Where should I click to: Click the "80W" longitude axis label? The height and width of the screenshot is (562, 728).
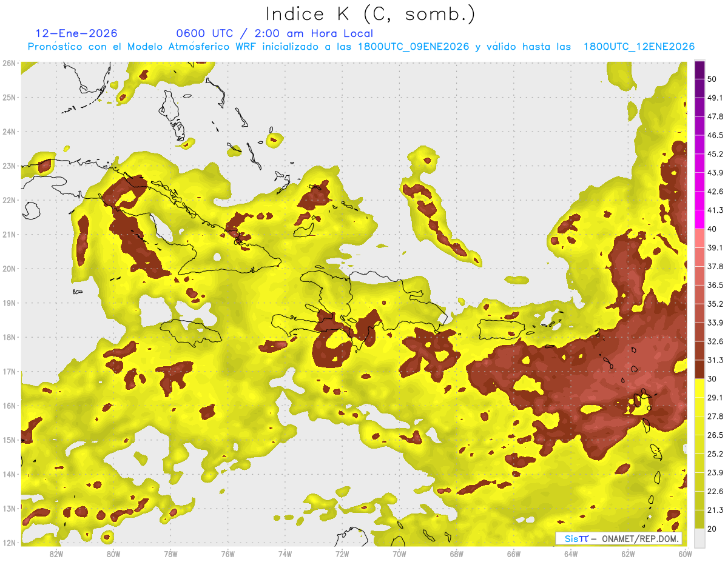[113, 554]
